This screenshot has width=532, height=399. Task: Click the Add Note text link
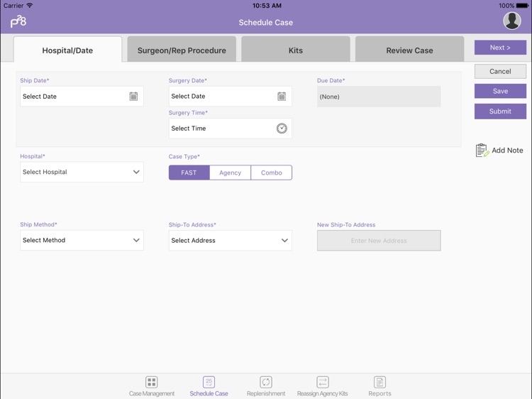point(507,150)
